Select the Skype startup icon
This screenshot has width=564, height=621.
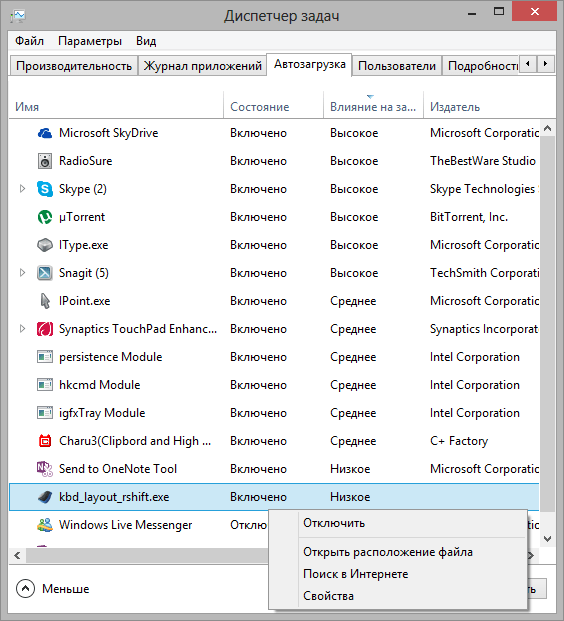[x=45, y=189]
